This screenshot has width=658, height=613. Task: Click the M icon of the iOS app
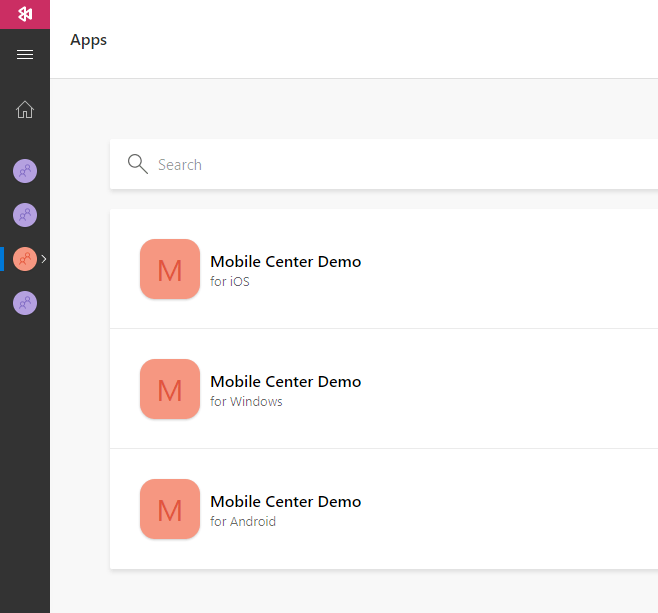(170, 269)
